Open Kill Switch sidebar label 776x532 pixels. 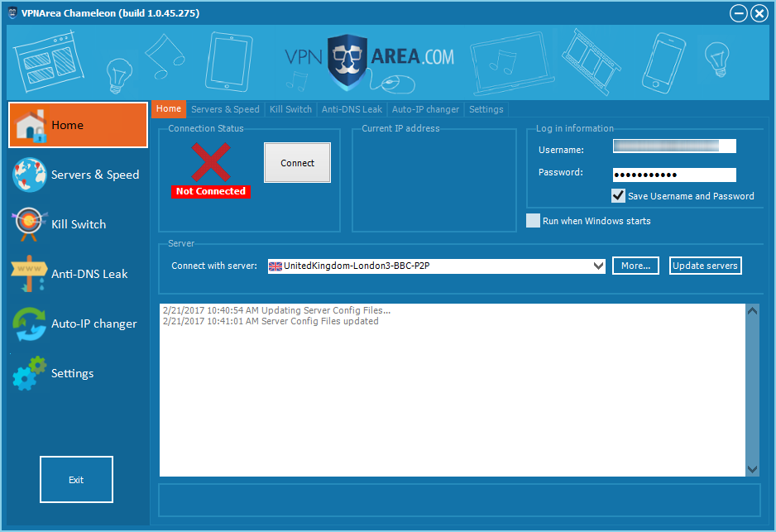coord(79,224)
